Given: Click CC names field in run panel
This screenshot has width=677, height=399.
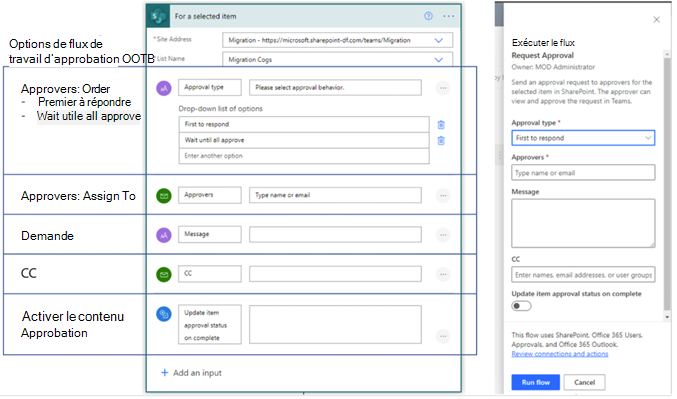Looking at the screenshot, I should point(583,275).
